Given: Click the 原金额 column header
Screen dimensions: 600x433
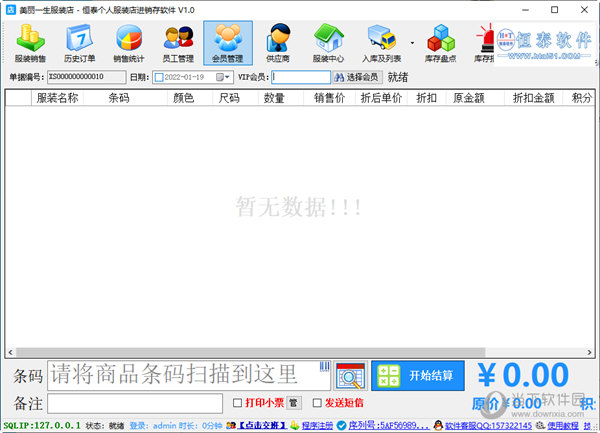Looking at the screenshot, I should click(469, 98).
